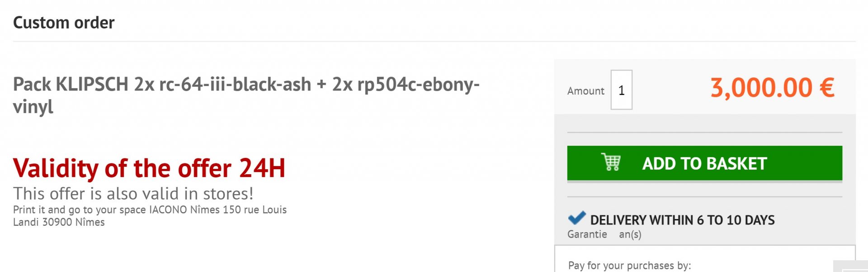Viewport: 868px width, 272px height.
Task: Click the 24H text in the validity heading
Action: click(262, 168)
